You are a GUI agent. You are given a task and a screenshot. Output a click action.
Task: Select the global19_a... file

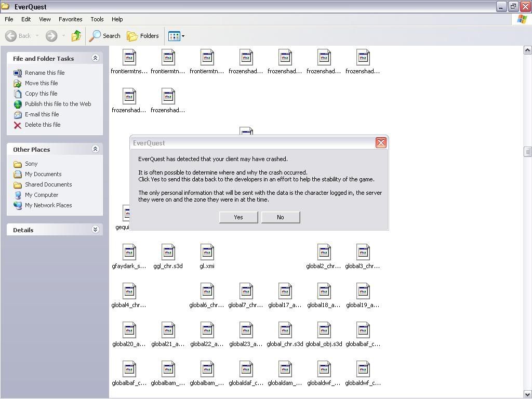click(363, 296)
